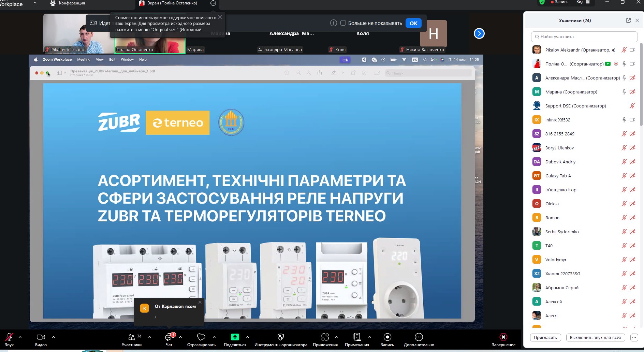Click the Пригласить button
This screenshot has height=352, width=644.
545,338
